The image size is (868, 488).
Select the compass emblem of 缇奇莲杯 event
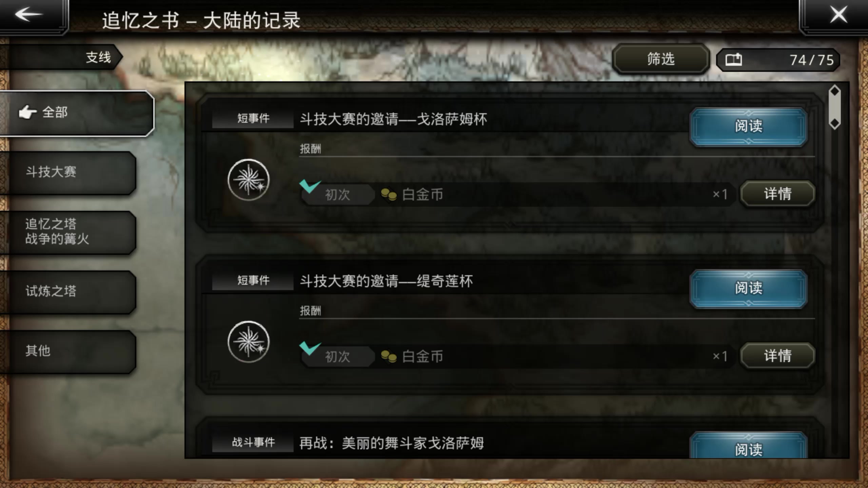(x=249, y=342)
